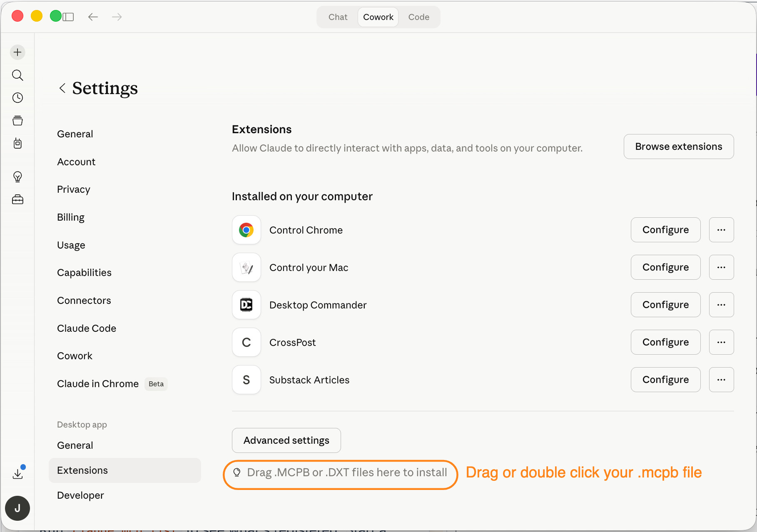
Task: Click the Substack Articles S icon
Action: pos(247,380)
